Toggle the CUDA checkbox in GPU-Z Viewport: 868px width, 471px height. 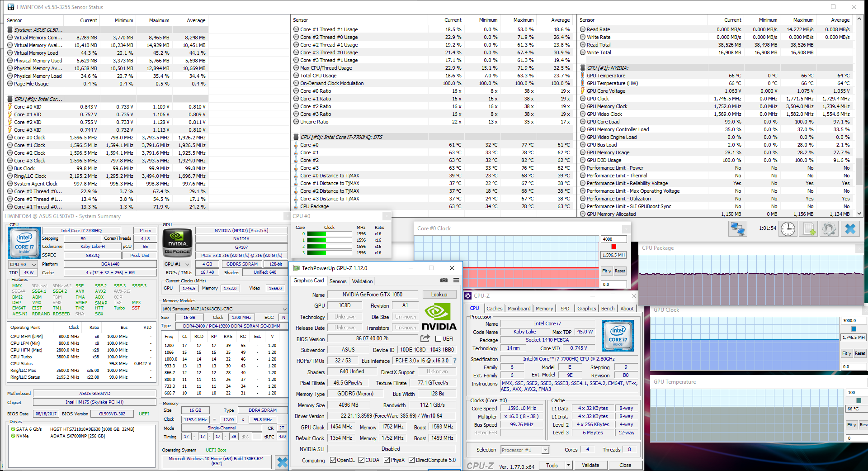tap(361, 460)
